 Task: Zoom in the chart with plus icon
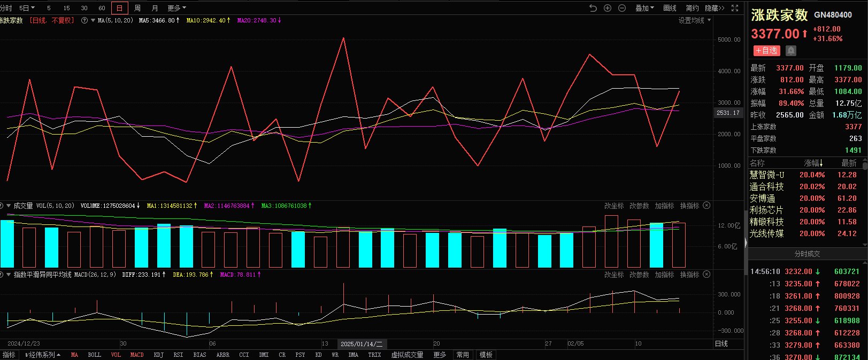point(608,8)
